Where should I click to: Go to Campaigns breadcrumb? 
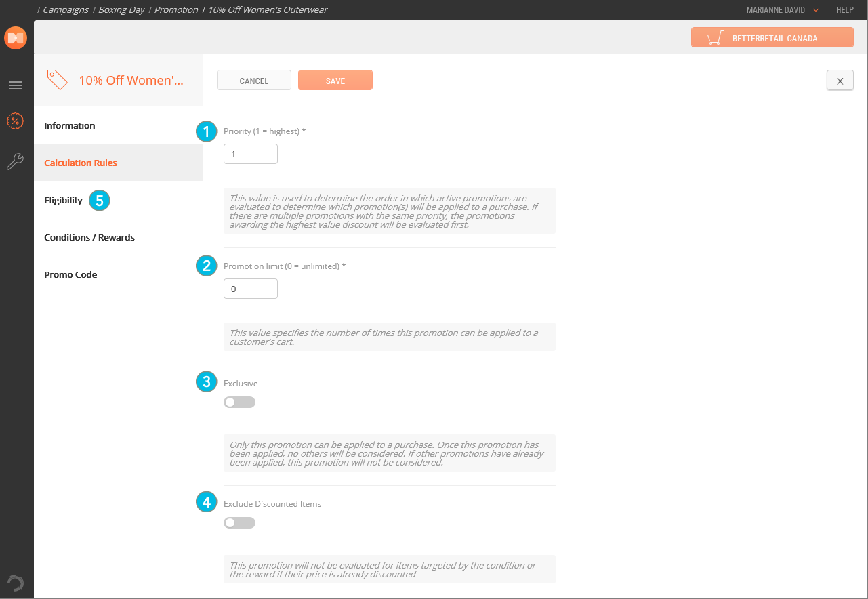pos(66,10)
